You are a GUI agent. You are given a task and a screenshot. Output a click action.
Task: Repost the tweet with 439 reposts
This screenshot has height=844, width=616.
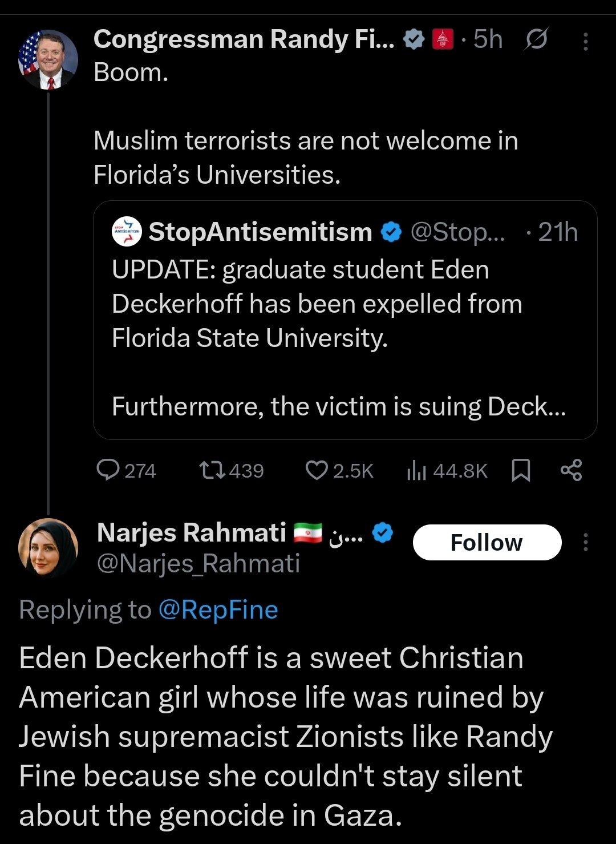coord(212,470)
